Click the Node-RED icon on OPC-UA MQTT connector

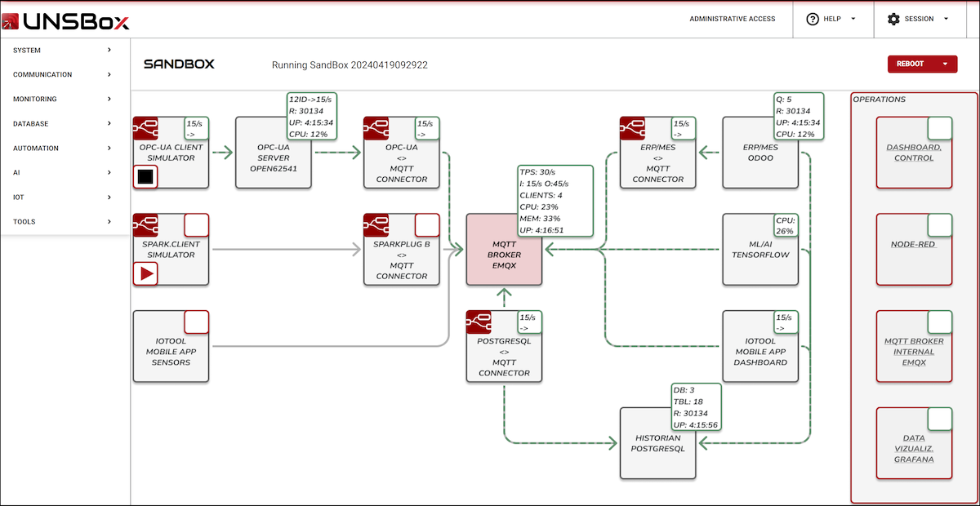(376, 129)
